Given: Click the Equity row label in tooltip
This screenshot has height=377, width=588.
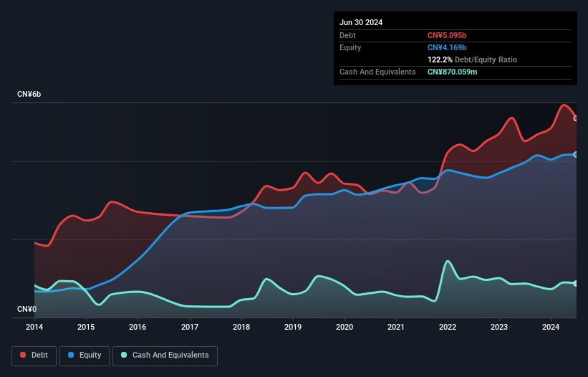Looking at the screenshot, I should point(350,47).
